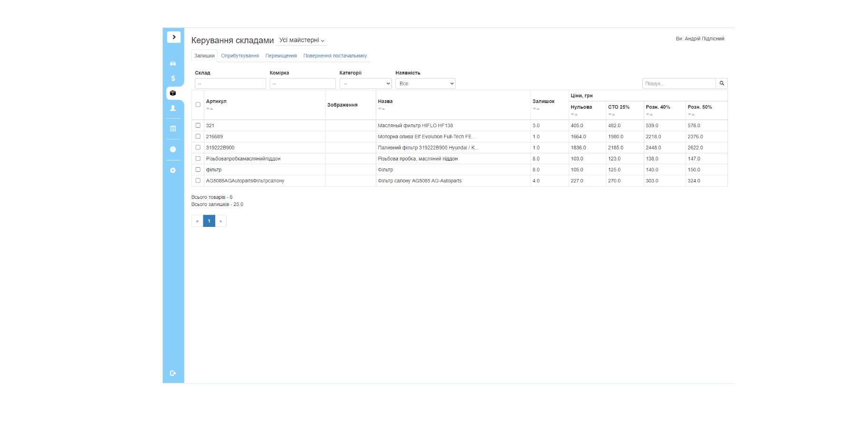Open the list report sidebar icon

[x=173, y=129]
